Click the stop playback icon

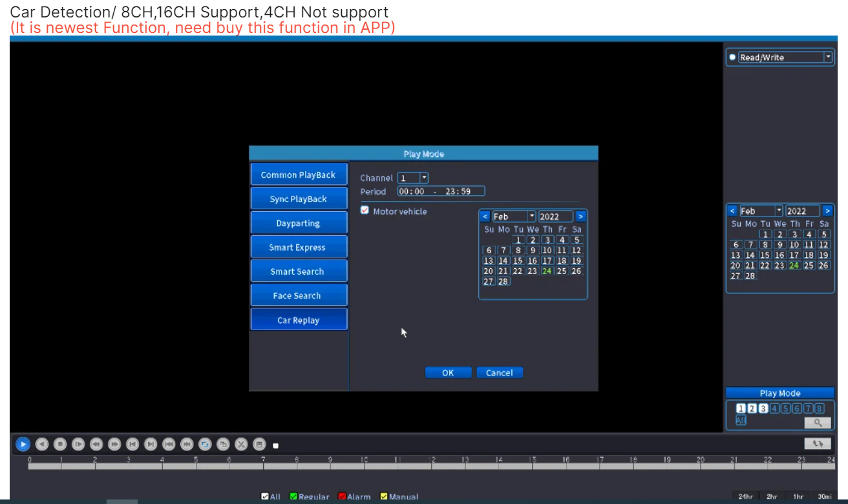tap(60, 444)
